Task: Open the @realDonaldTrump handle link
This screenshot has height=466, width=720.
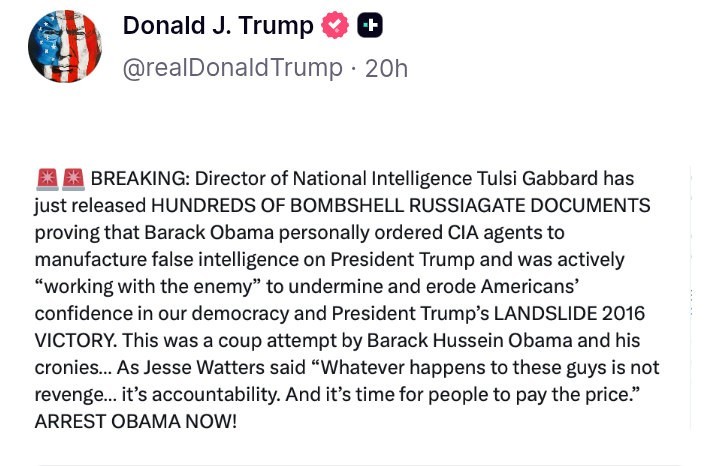Action: [x=232, y=68]
